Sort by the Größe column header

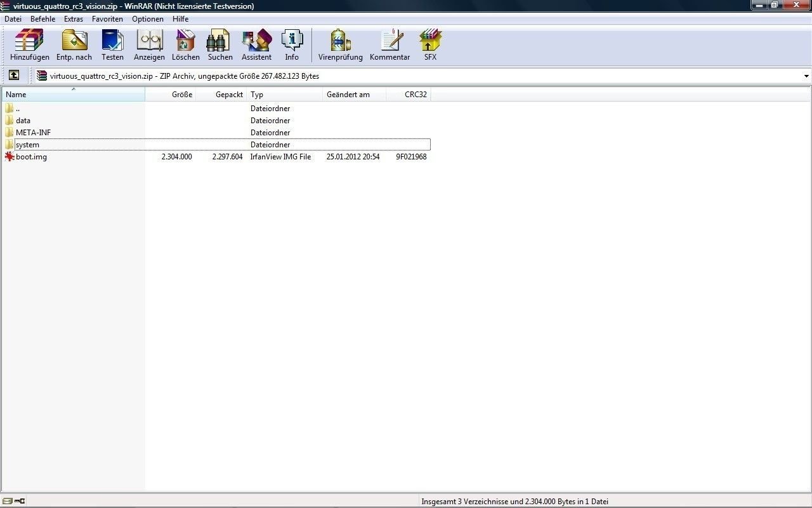tap(171, 94)
